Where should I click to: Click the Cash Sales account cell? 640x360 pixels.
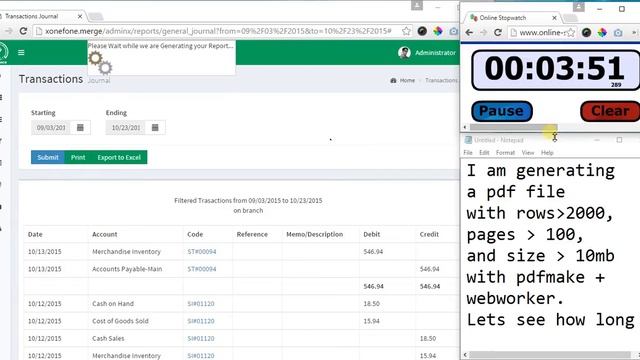(108, 338)
